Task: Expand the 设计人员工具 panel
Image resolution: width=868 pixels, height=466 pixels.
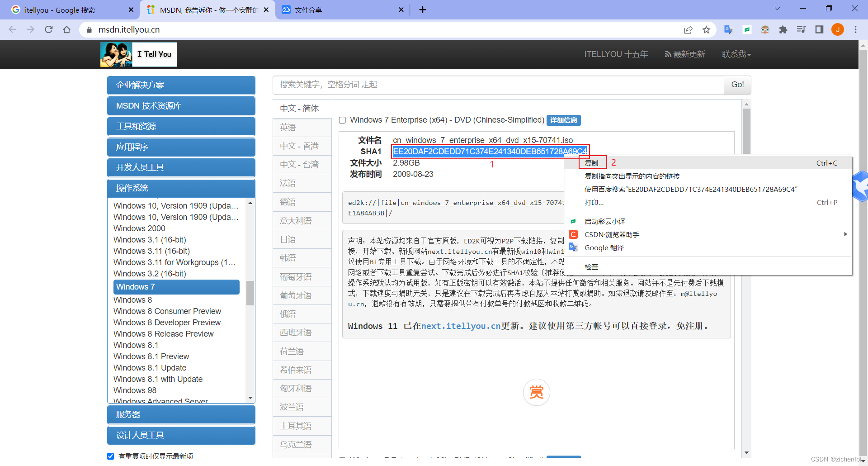Action: coord(181,435)
